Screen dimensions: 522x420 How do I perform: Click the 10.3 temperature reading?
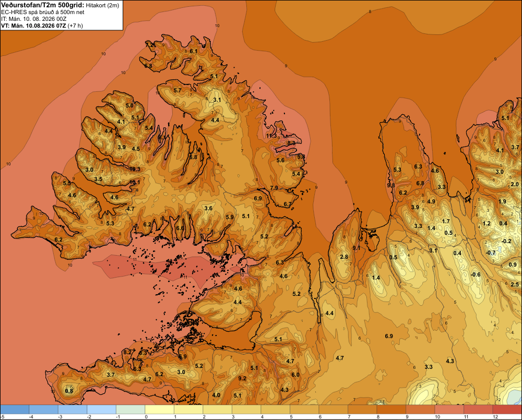[x=135, y=169]
